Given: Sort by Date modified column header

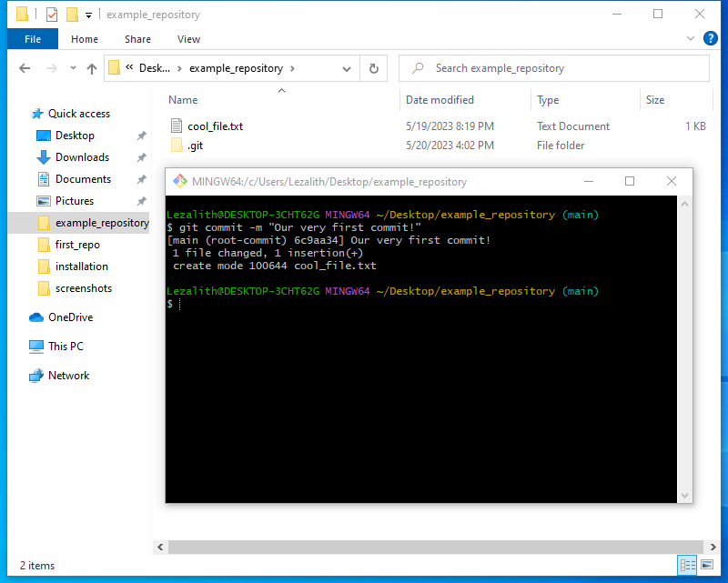Looking at the screenshot, I should pos(440,100).
